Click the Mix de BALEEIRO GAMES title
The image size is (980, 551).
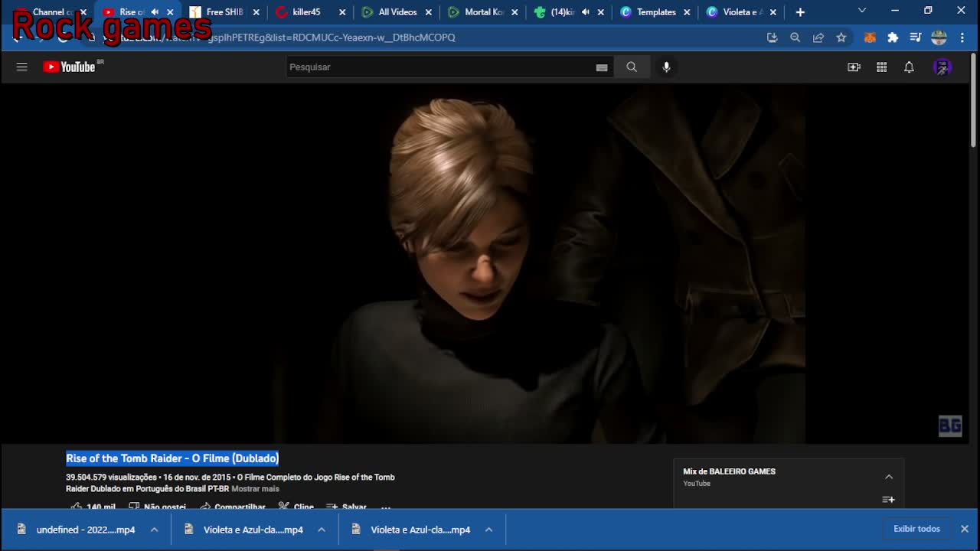pos(730,471)
